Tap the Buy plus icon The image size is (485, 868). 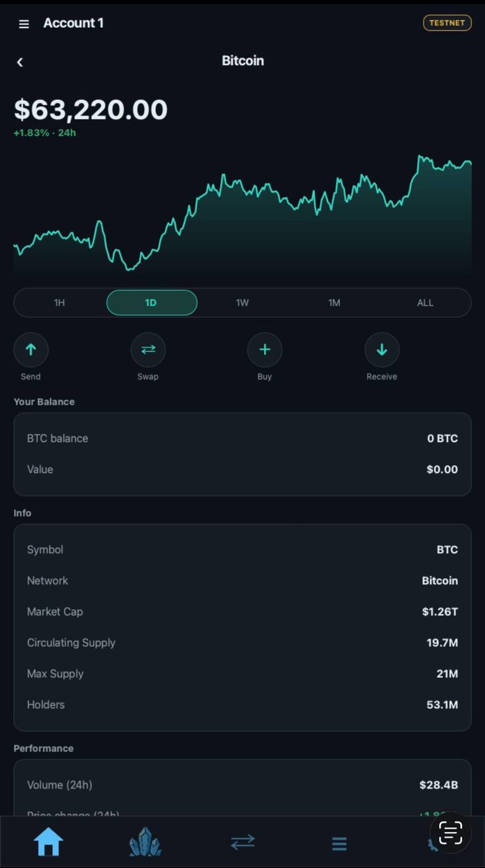[x=265, y=350]
